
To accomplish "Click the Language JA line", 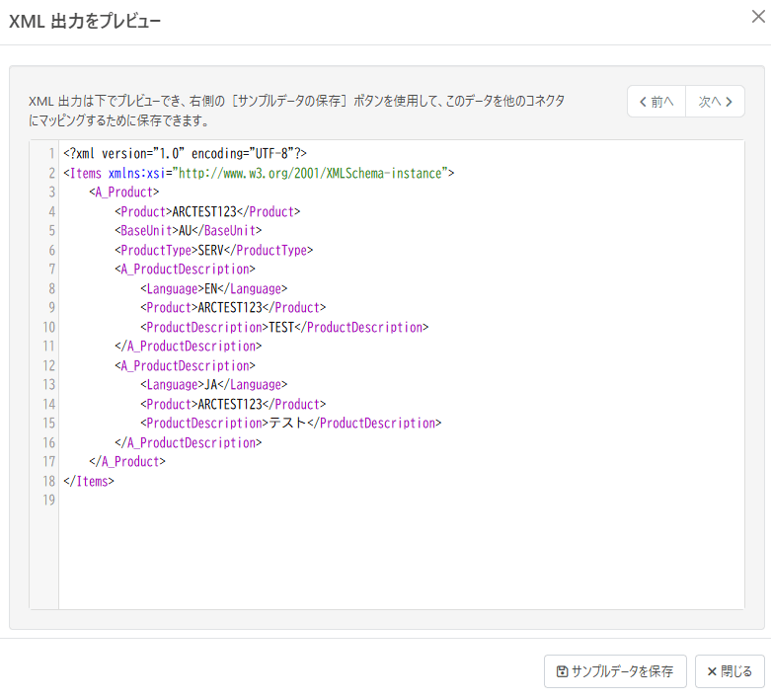I will click(x=213, y=384).
